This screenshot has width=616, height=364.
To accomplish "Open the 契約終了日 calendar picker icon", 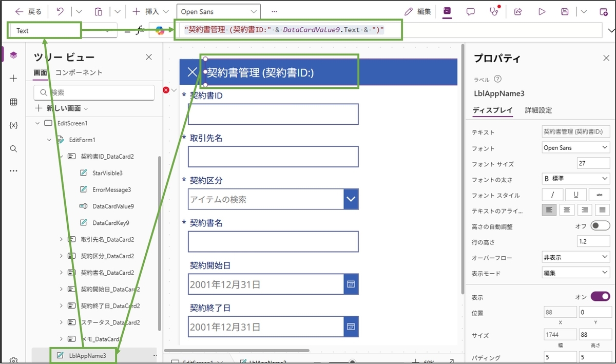I will tap(351, 327).
